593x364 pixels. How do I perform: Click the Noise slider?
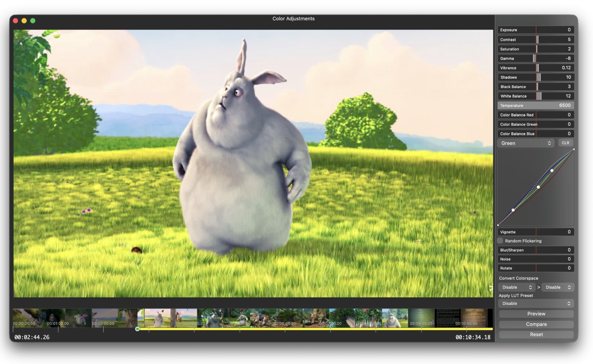536,259
